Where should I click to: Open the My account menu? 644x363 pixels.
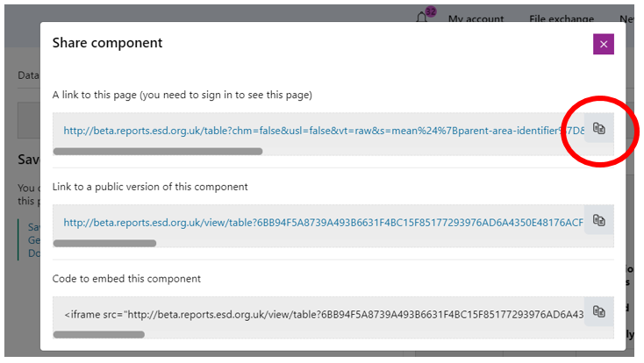pos(476,18)
